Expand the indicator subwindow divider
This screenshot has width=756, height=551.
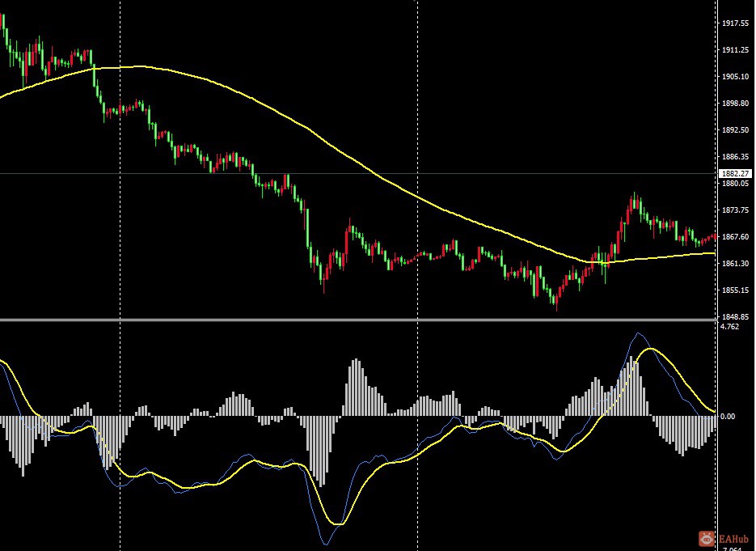[364, 319]
